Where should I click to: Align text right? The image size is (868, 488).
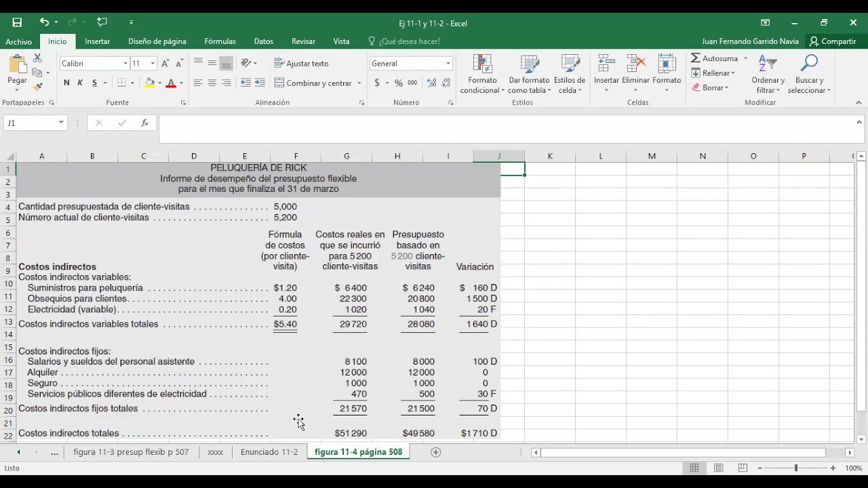coord(226,83)
